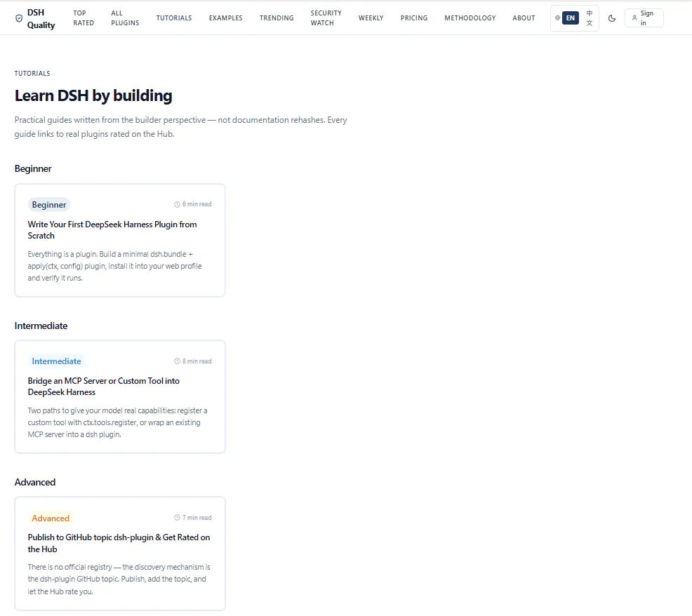Open the Examples page
The height and width of the screenshot is (616, 692).
[225, 18]
